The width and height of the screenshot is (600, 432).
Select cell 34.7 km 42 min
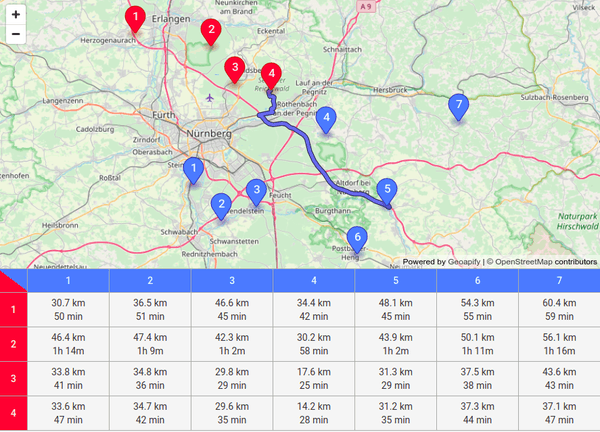coord(150,413)
